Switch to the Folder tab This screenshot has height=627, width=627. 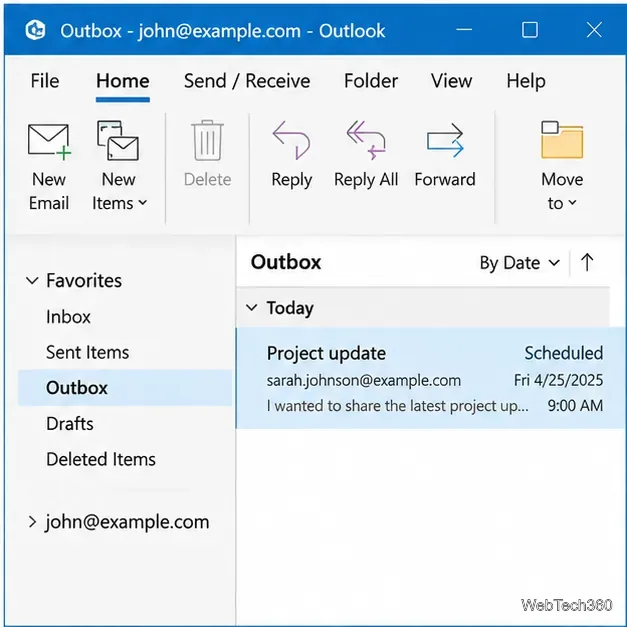click(371, 81)
